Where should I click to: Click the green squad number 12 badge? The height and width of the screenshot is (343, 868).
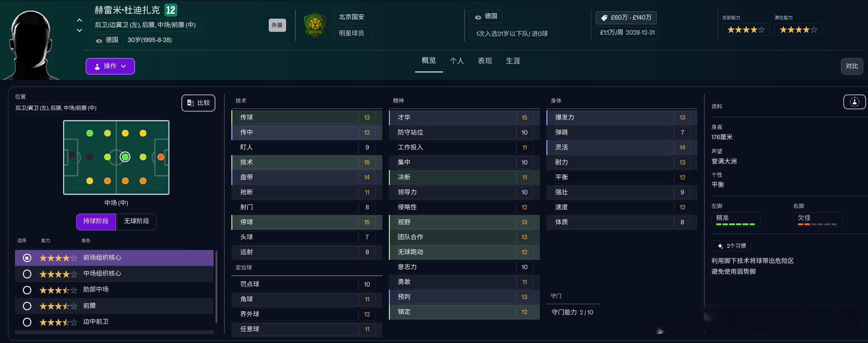(x=171, y=10)
